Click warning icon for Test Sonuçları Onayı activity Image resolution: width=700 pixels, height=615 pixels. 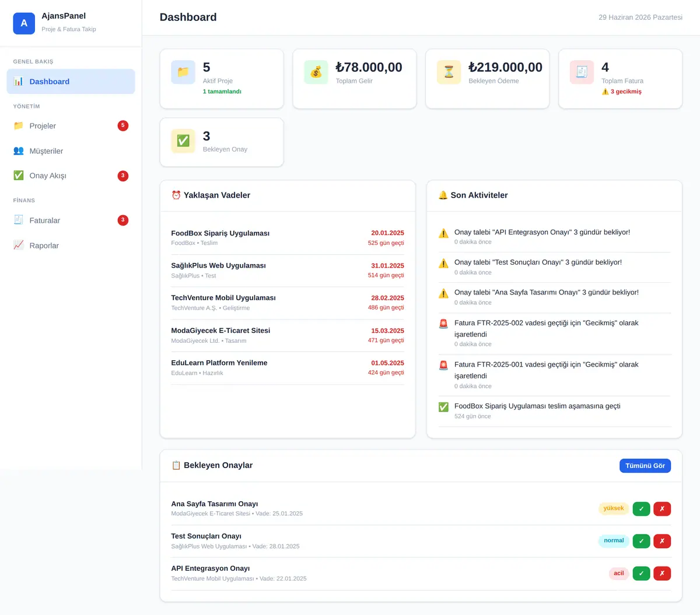443,263
